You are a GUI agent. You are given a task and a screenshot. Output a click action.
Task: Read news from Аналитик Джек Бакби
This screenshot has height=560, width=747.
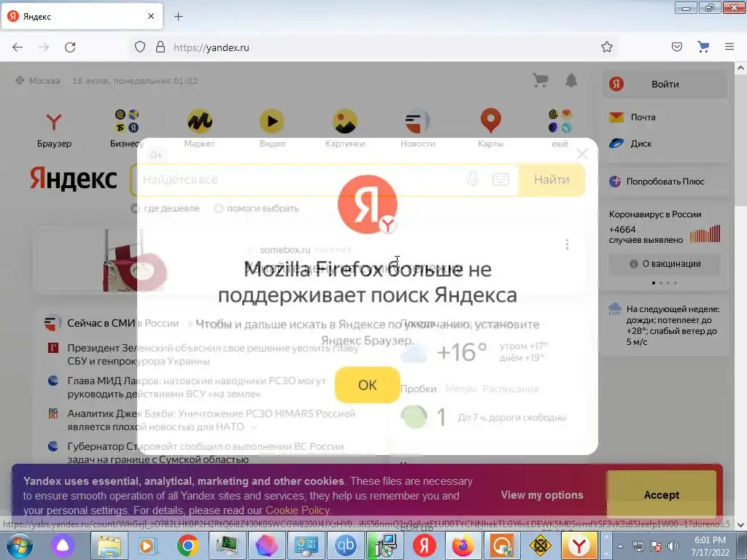click(211, 420)
